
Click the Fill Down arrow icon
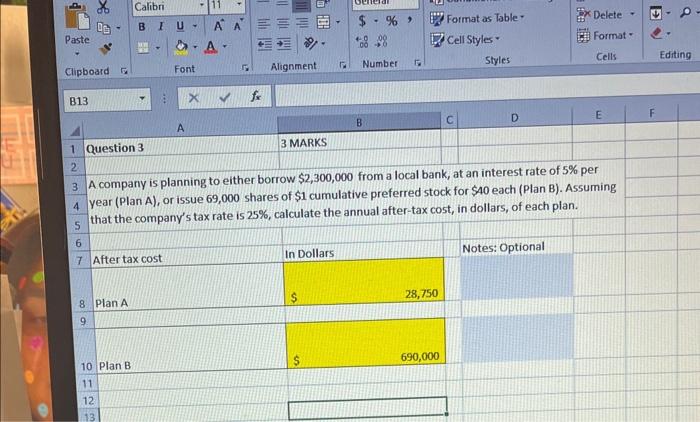655,13
